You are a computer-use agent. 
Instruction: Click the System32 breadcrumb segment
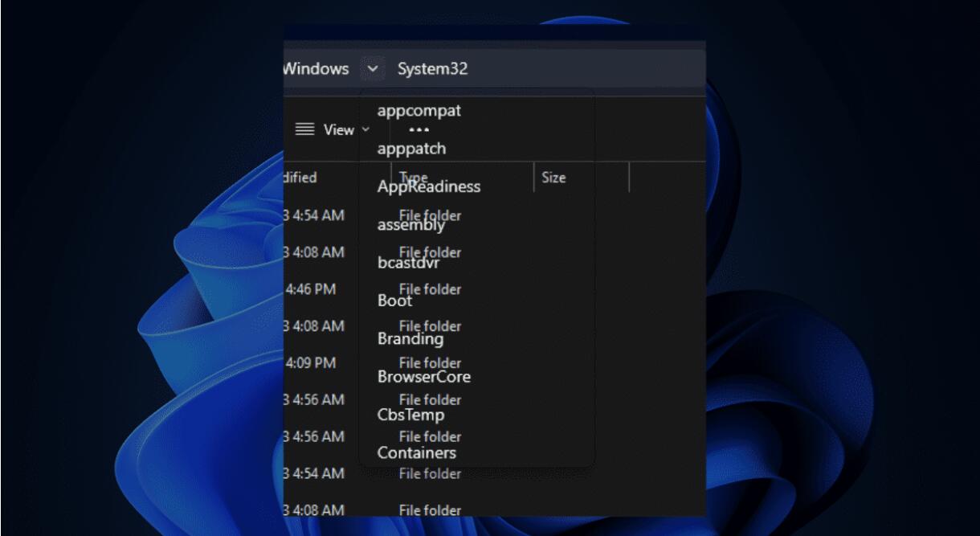432,69
